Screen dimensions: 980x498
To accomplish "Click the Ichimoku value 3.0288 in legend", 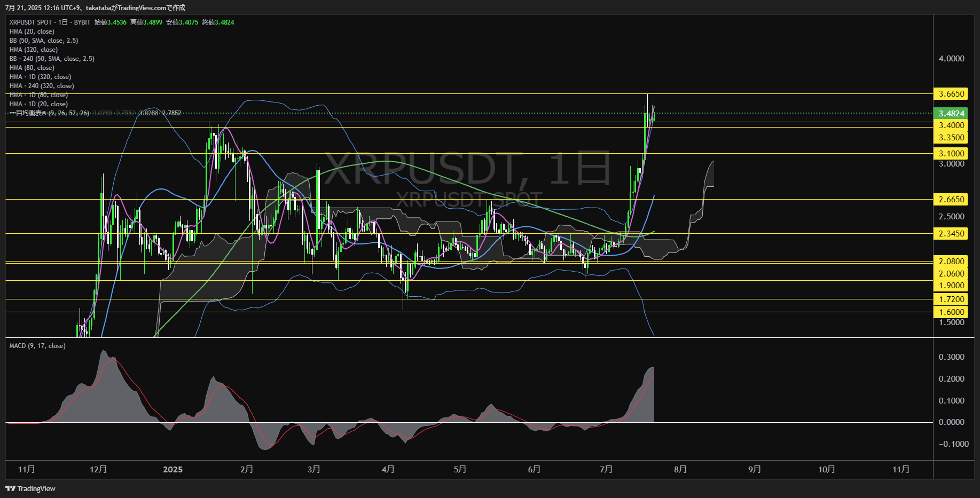I will point(149,113).
